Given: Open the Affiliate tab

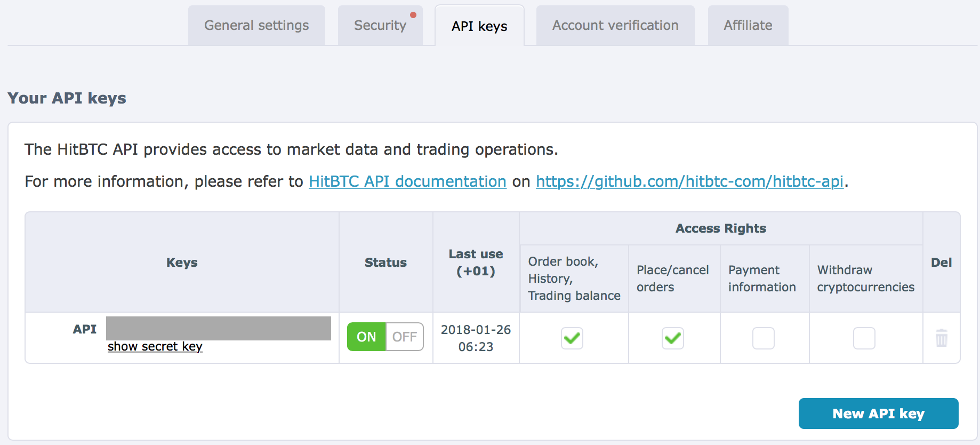Looking at the screenshot, I should click(748, 26).
